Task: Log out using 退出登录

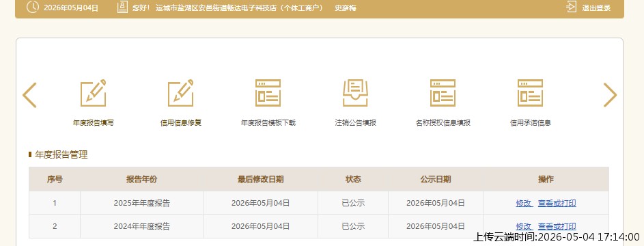Action: 596,8
